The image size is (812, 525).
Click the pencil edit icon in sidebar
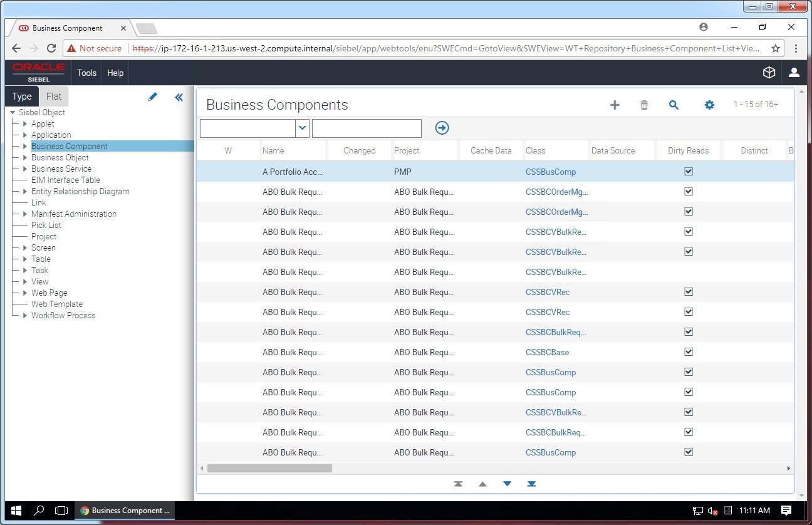(x=152, y=97)
